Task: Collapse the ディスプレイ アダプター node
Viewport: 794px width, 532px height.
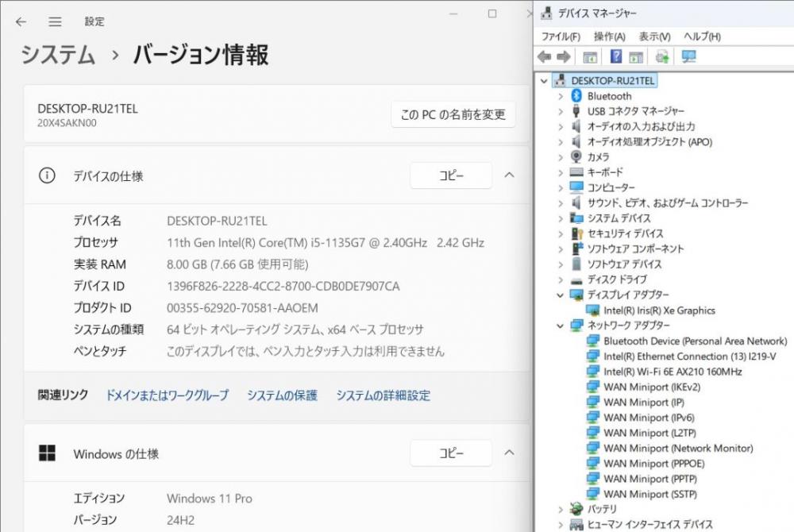Action: 560,295
